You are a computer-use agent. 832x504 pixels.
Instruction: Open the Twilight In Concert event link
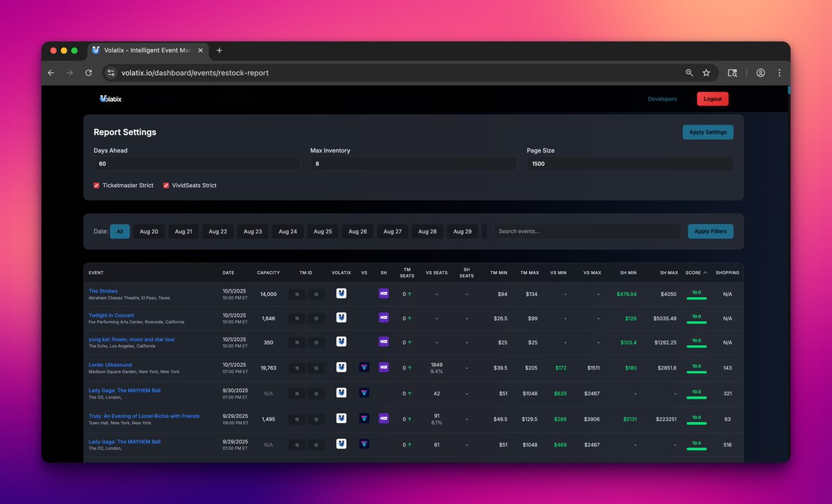click(112, 315)
